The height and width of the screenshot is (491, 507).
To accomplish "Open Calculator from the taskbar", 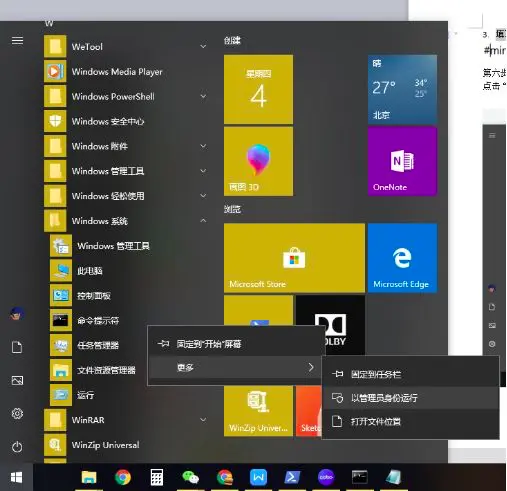I will [157, 477].
